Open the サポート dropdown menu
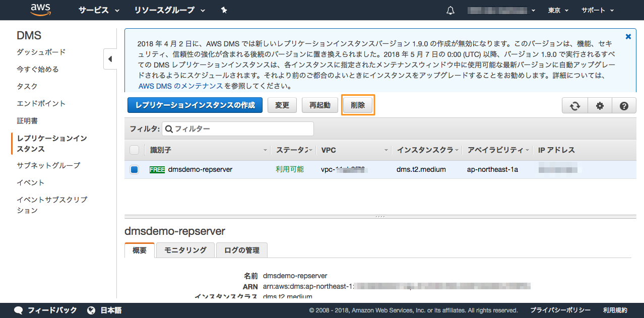 598,10
